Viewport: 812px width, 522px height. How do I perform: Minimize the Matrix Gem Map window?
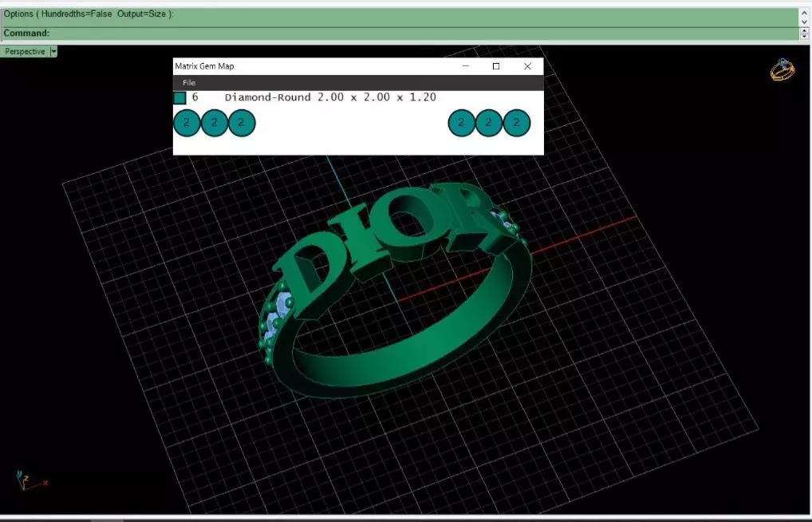tap(465, 65)
